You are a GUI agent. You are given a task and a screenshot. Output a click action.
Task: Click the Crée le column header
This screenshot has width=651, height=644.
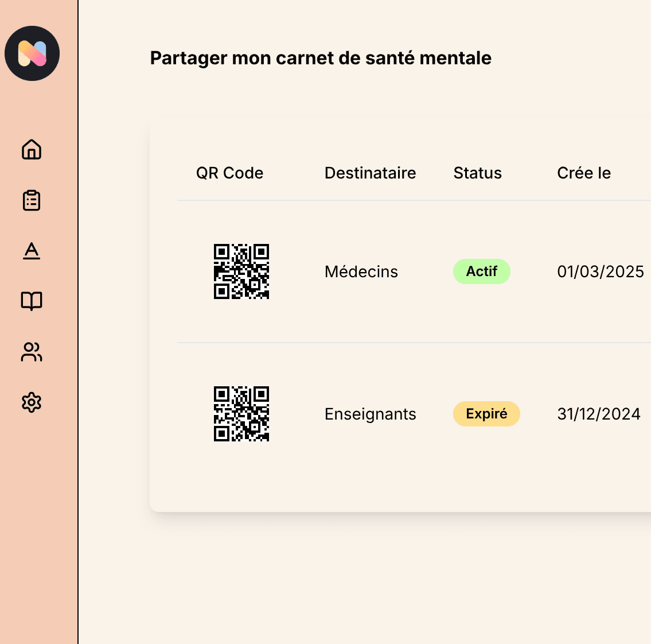click(x=584, y=173)
